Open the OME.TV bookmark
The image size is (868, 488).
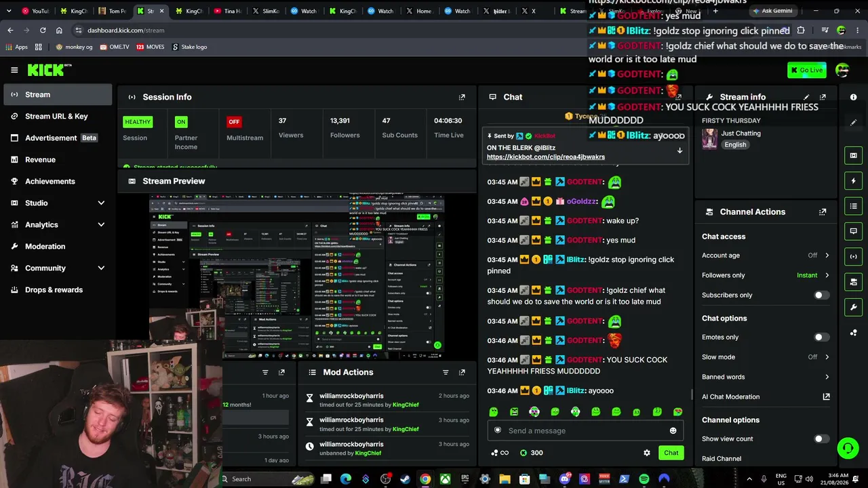pos(114,47)
